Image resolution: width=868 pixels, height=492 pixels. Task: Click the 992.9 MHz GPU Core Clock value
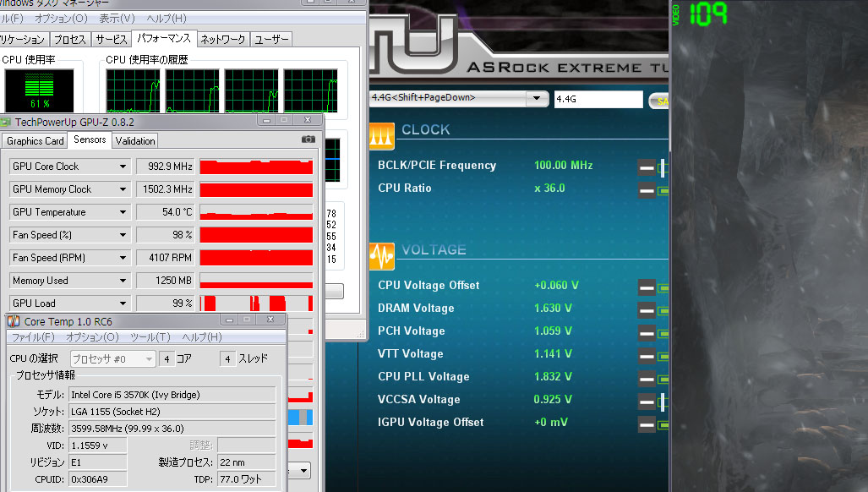coord(165,167)
